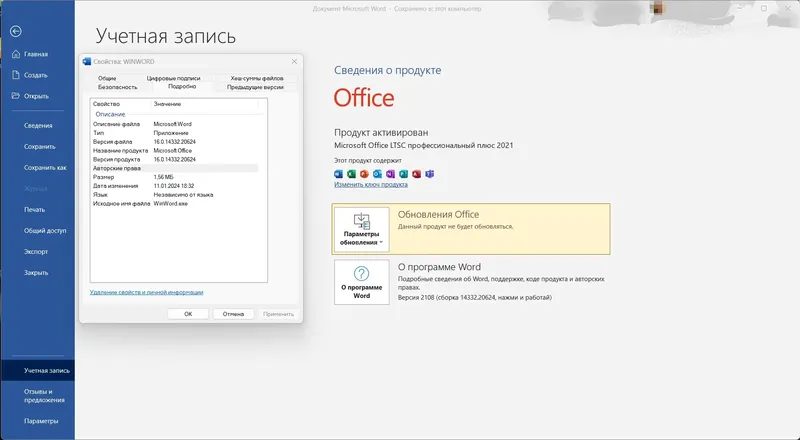Click the OK button in the properties dialog
The image size is (800, 440).
coord(188,314)
